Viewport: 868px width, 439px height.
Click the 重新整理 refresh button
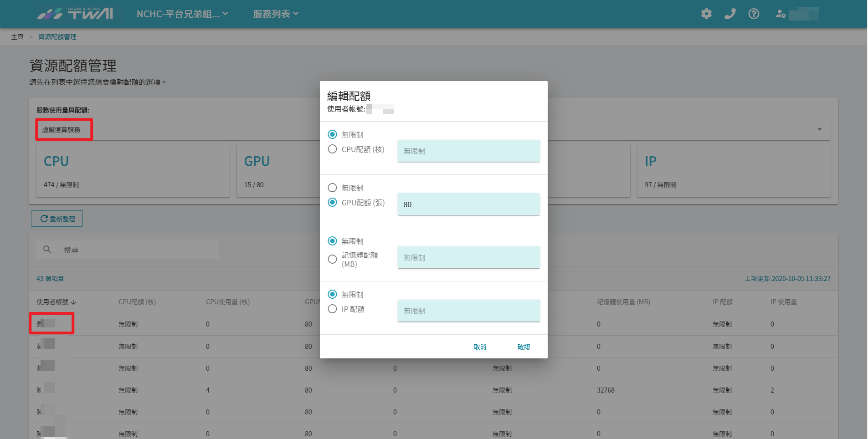57,219
